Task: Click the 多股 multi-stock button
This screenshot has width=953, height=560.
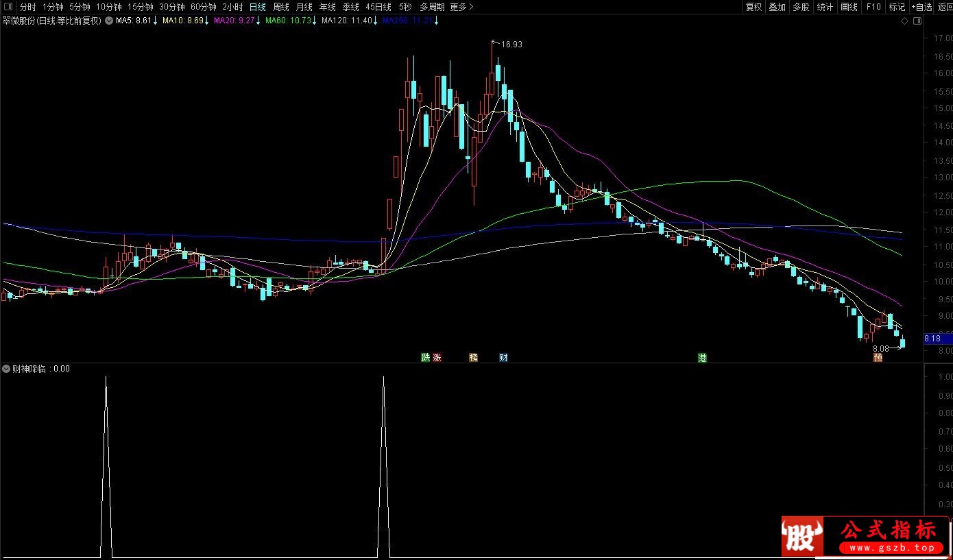Action: pos(801,7)
